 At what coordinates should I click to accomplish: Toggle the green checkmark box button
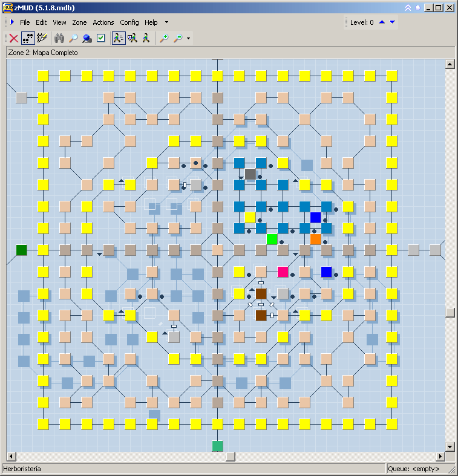[101, 38]
